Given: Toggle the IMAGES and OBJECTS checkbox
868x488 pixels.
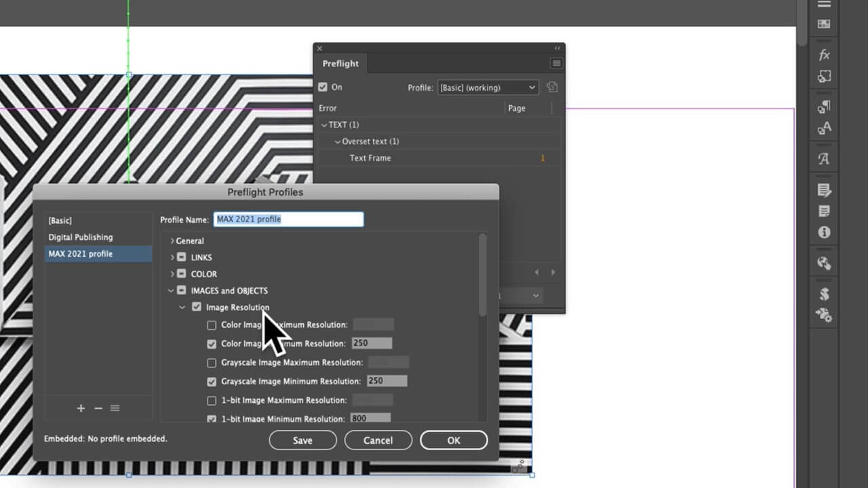Looking at the screenshot, I should point(181,291).
